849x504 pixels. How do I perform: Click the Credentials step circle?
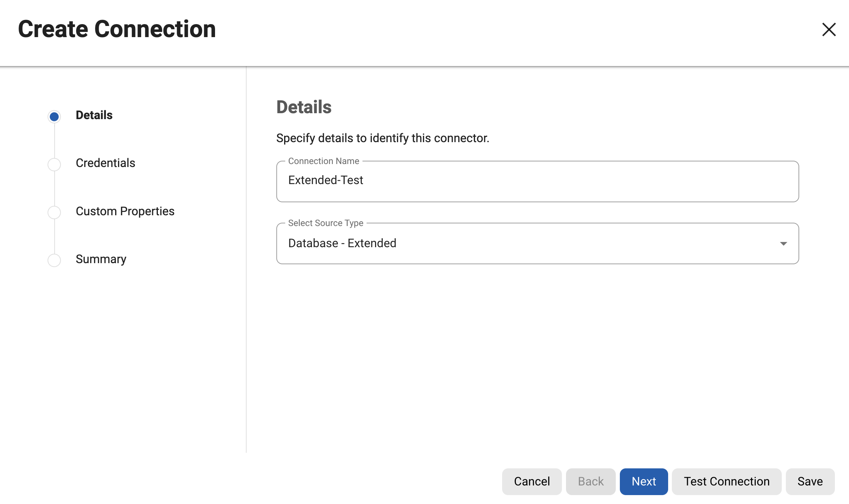click(54, 164)
